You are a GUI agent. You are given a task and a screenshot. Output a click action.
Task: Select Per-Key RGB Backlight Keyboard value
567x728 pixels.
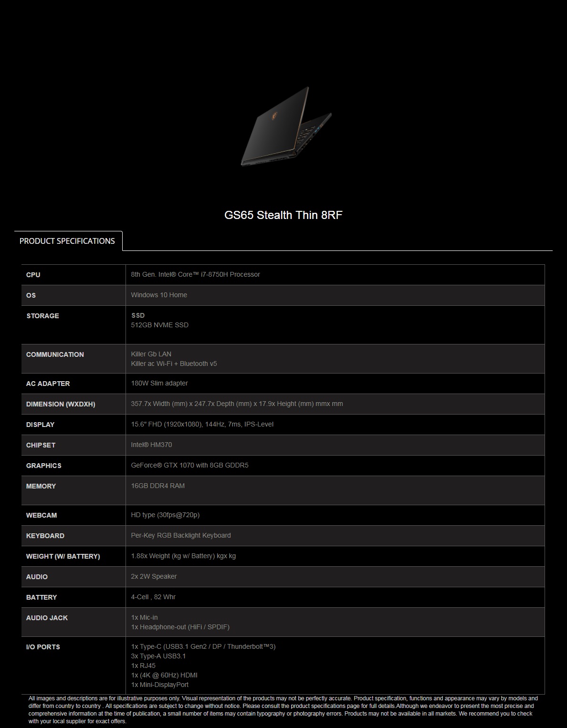point(181,535)
